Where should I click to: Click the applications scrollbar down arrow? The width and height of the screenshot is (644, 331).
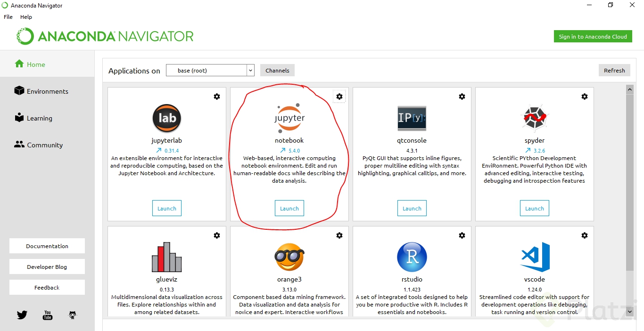[x=629, y=311]
